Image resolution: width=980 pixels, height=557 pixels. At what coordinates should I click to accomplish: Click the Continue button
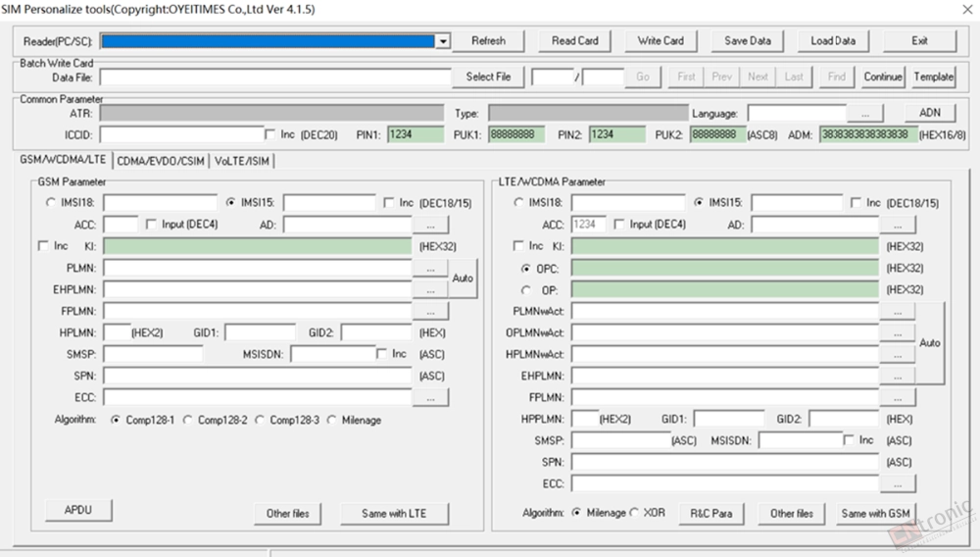click(883, 76)
